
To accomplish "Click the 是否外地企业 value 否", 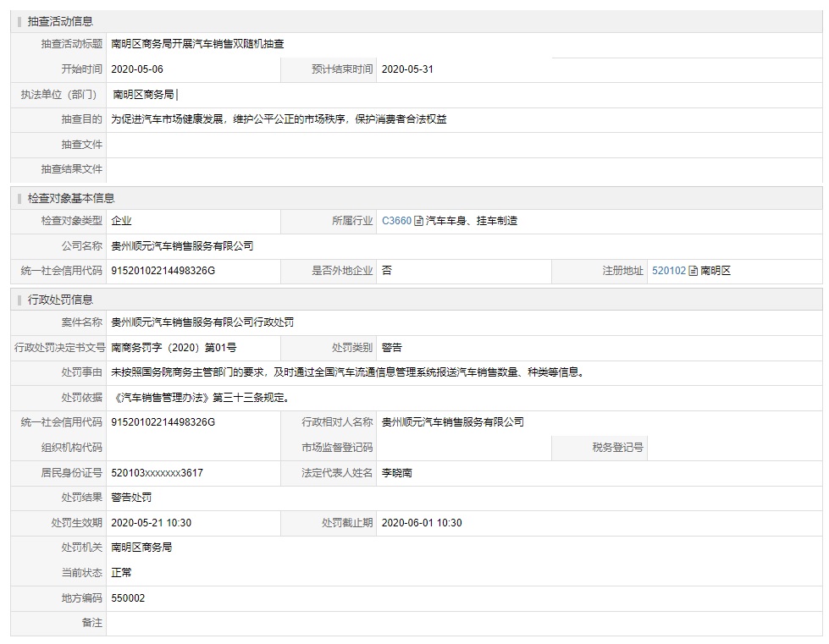I will (x=387, y=271).
